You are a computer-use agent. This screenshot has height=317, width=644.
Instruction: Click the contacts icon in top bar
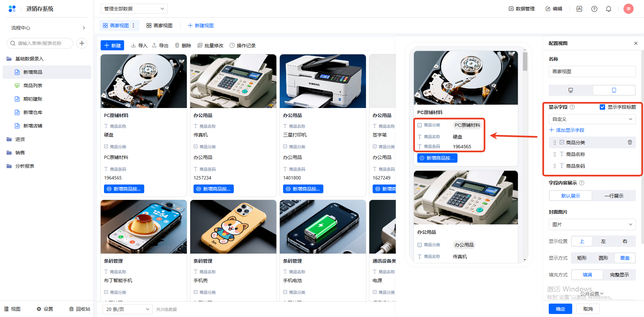tap(579, 9)
